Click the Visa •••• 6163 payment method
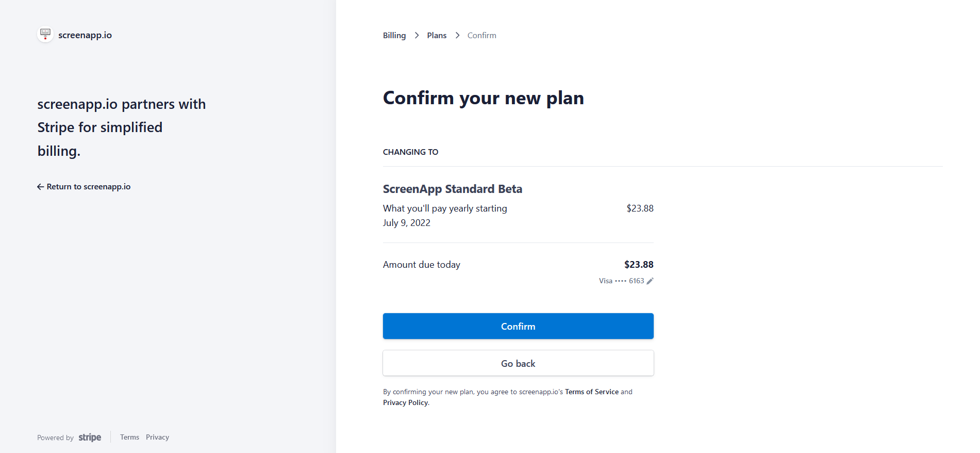 point(621,281)
